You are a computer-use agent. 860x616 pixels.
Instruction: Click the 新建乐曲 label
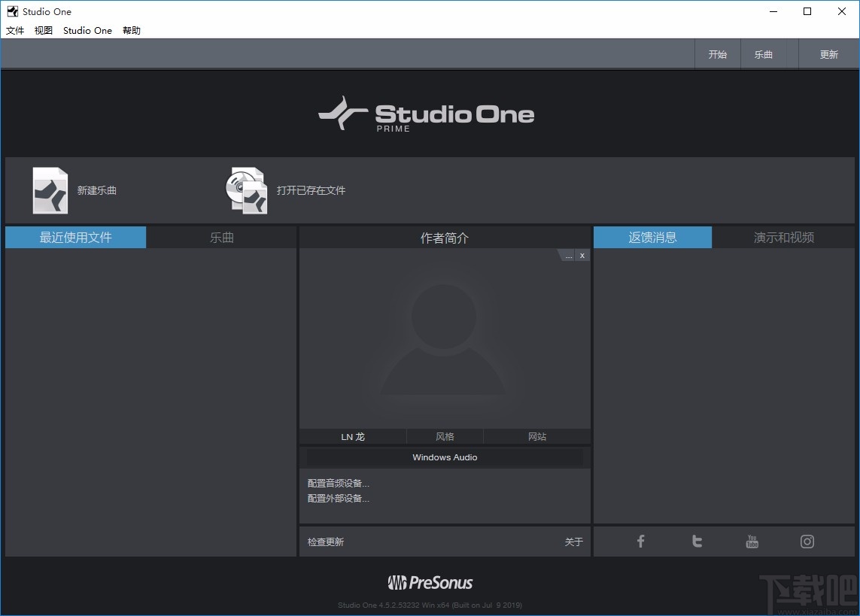(x=96, y=190)
